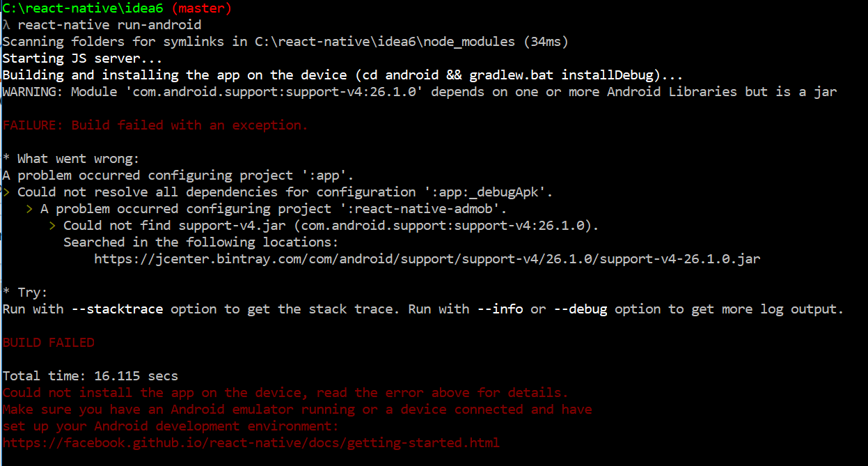Image resolution: width=868 pixels, height=466 pixels.
Task: Open the facebook.github.io getting-started link
Action: [x=251, y=443]
